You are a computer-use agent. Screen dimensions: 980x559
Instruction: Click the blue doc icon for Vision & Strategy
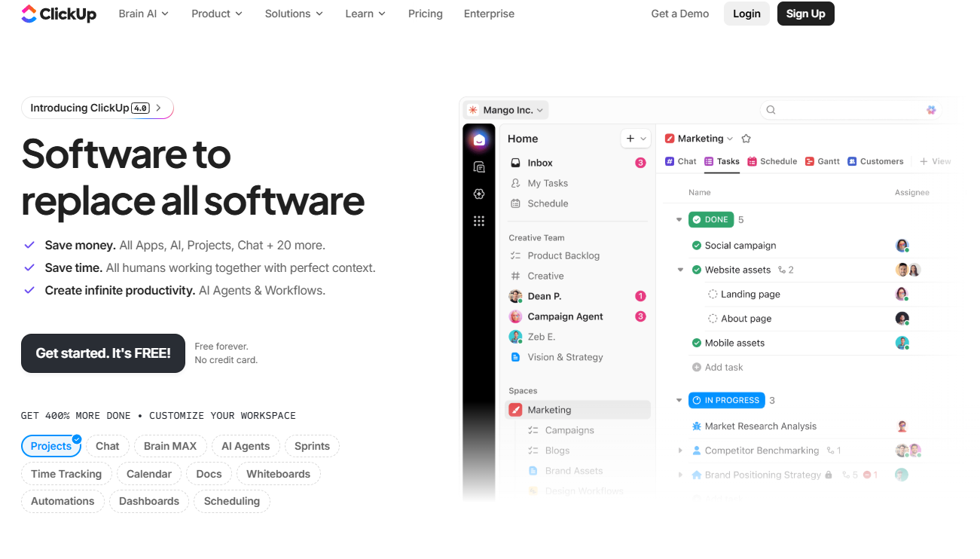tap(516, 357)
